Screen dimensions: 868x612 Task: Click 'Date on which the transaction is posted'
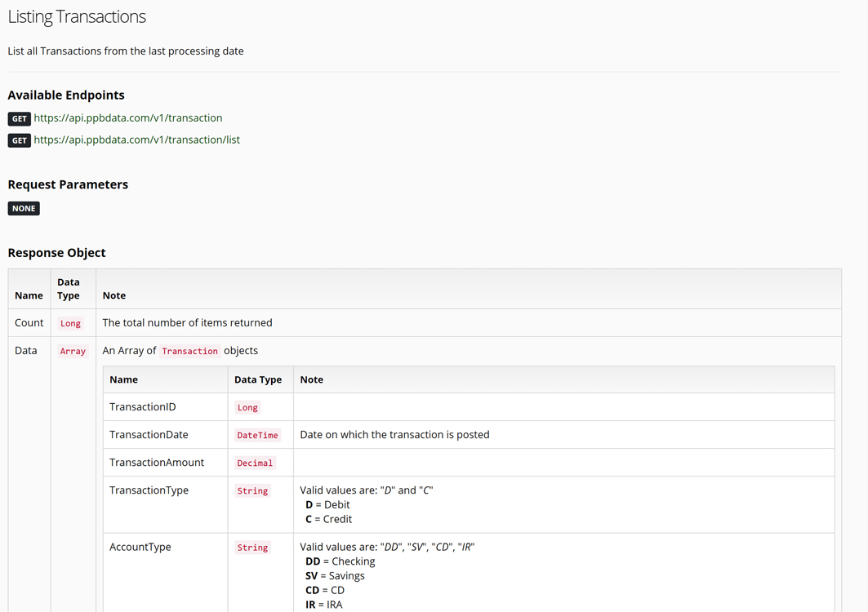point(394,434)
